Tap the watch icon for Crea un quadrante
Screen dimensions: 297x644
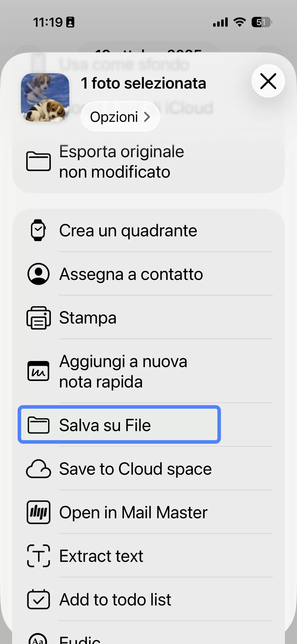click(39, 231)
